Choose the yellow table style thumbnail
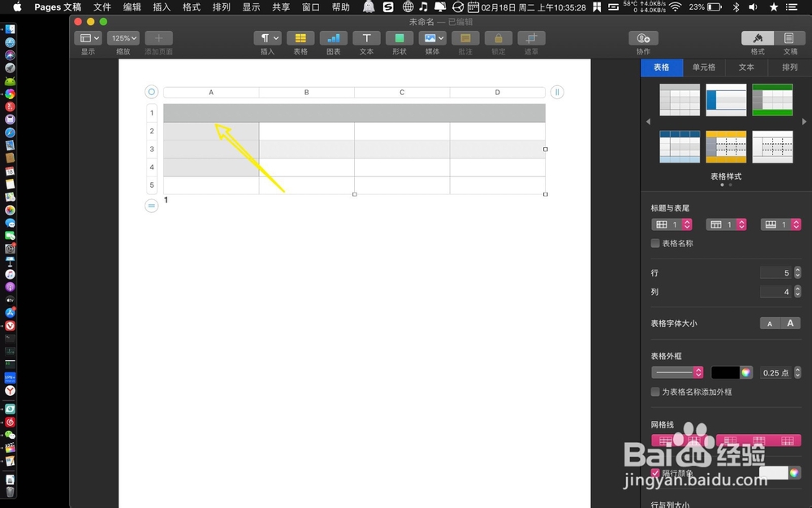This screenshot has height=508, width=812. tap(726, 146)
